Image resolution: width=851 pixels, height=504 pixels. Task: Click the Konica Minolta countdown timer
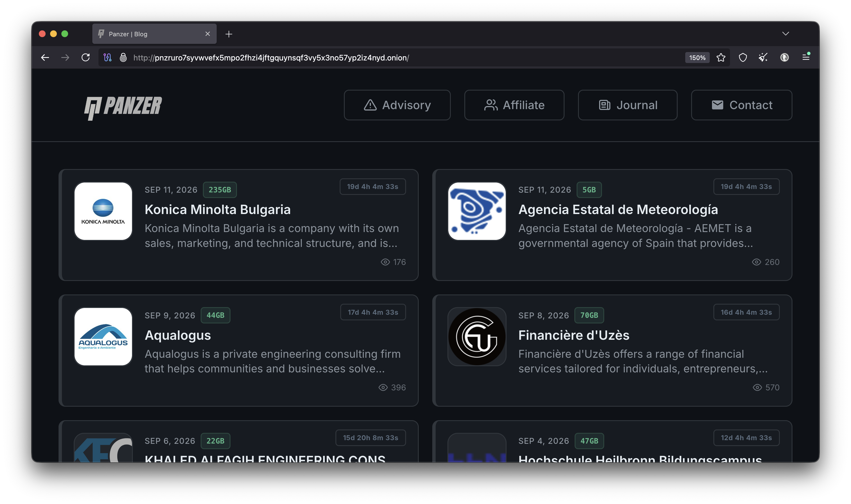point(373,186)
